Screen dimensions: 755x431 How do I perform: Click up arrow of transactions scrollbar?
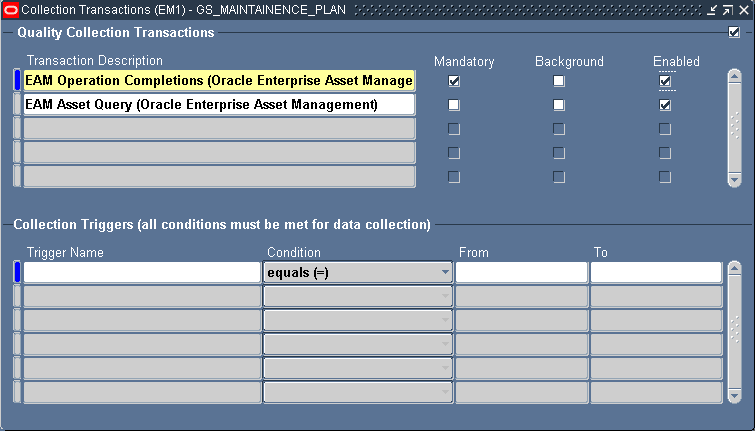pyautogui.click(x=734, y=76)
